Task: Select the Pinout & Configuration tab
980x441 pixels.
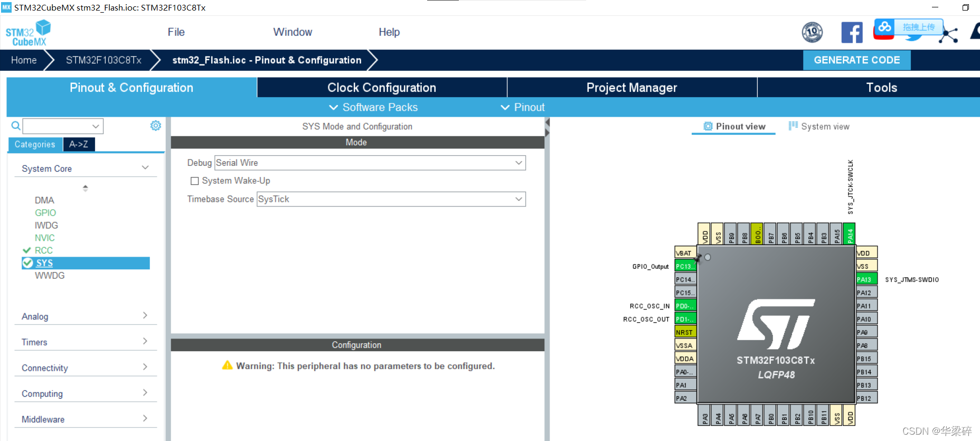Action: 131,88
